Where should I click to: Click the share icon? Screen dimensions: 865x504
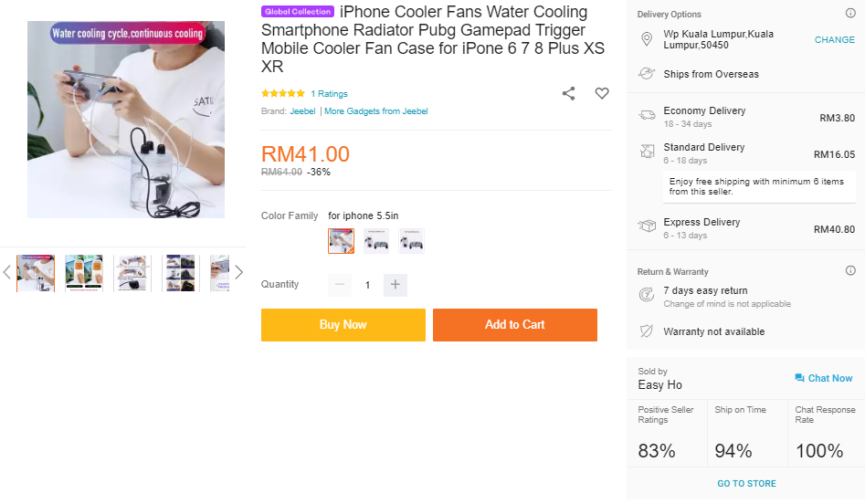click(x=568, y=93)
